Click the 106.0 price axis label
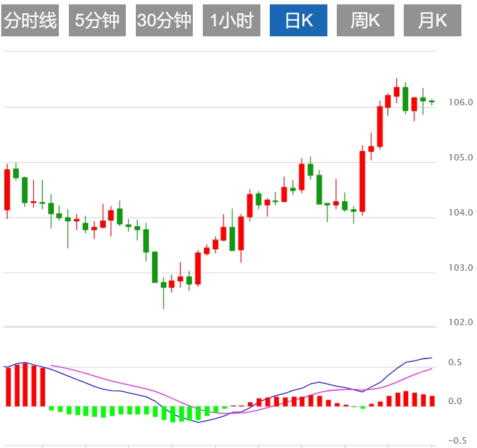 coord(461,102)
